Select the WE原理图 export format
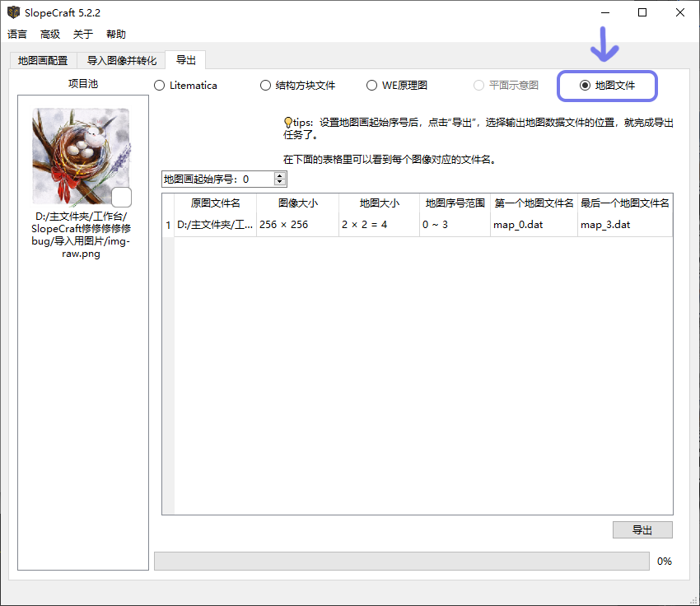 372,86
